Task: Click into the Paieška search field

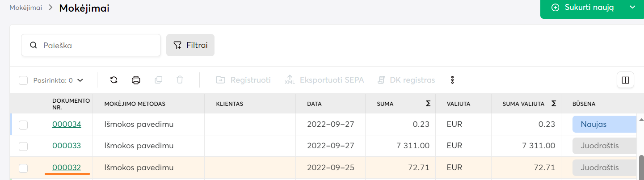Action: coord(98,45)
